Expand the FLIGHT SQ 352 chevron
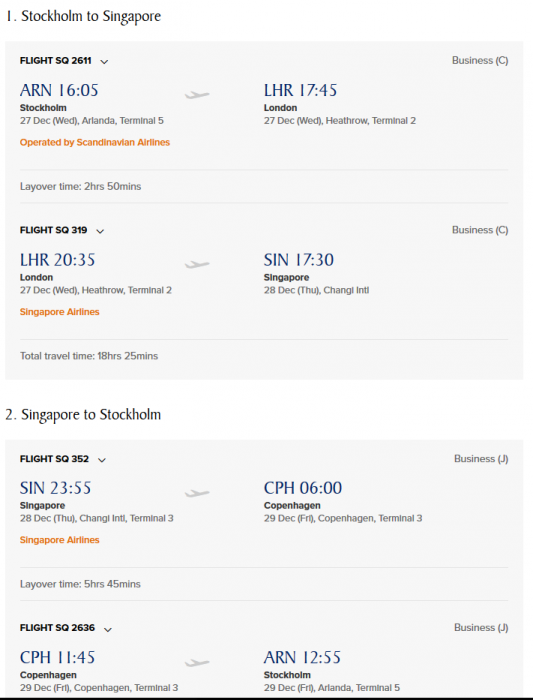Image resolution: width=533 pixels, height=700 pixels. (x=102, y=460)
